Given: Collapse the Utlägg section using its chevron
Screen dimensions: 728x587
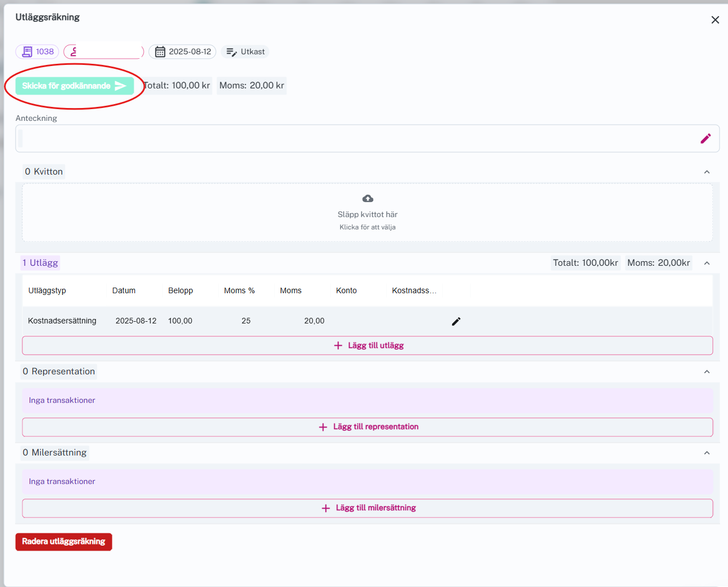Looking at the screenshot, I should pyautogui.click(x=707, y=263).
